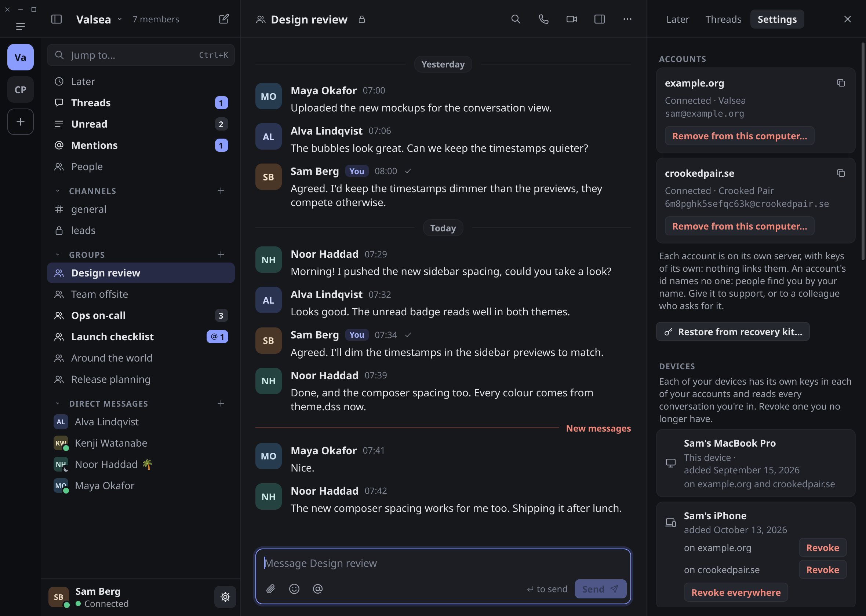The image size is (866, 616).
Task: Remove the crookedpair.se account from this computer
Action: point(739,226)
